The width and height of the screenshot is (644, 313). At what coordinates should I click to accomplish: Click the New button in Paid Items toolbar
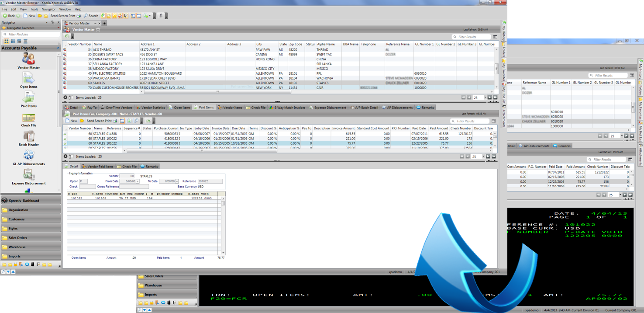pos(71,121)
